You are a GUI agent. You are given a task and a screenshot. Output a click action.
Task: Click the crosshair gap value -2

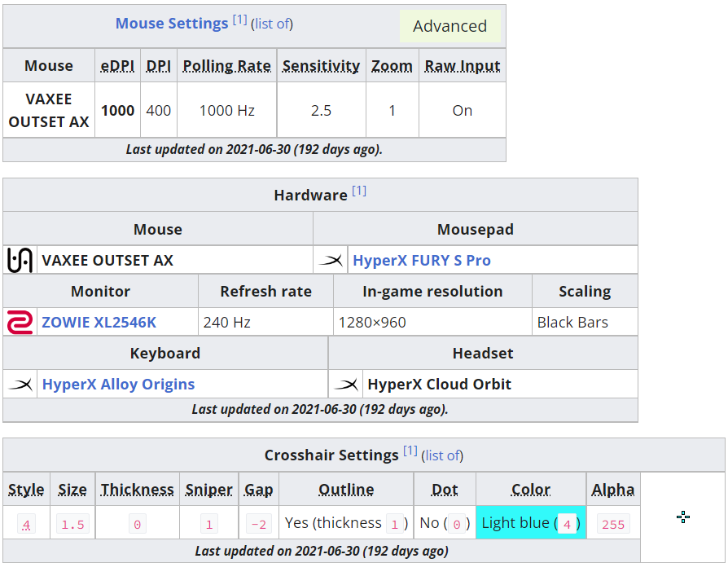coord(259,524)
